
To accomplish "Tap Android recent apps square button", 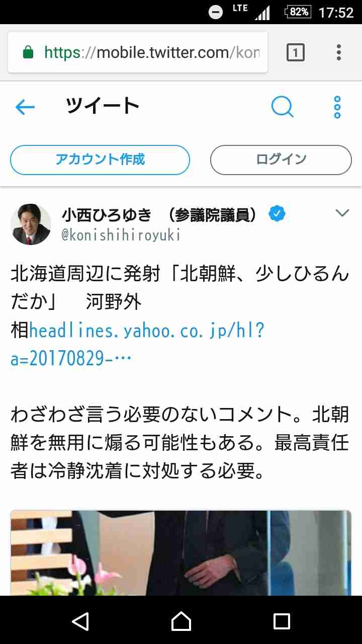I will (282, 621).
